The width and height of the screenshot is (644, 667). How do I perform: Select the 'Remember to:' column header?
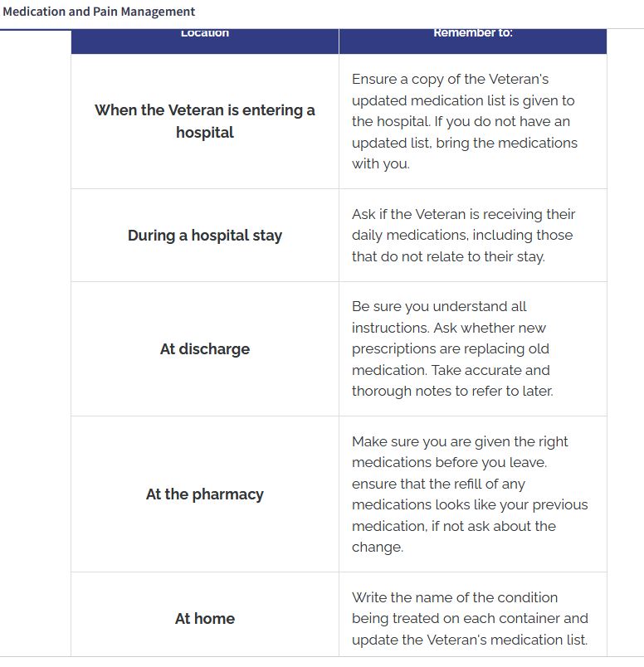(x=472, y=33)
